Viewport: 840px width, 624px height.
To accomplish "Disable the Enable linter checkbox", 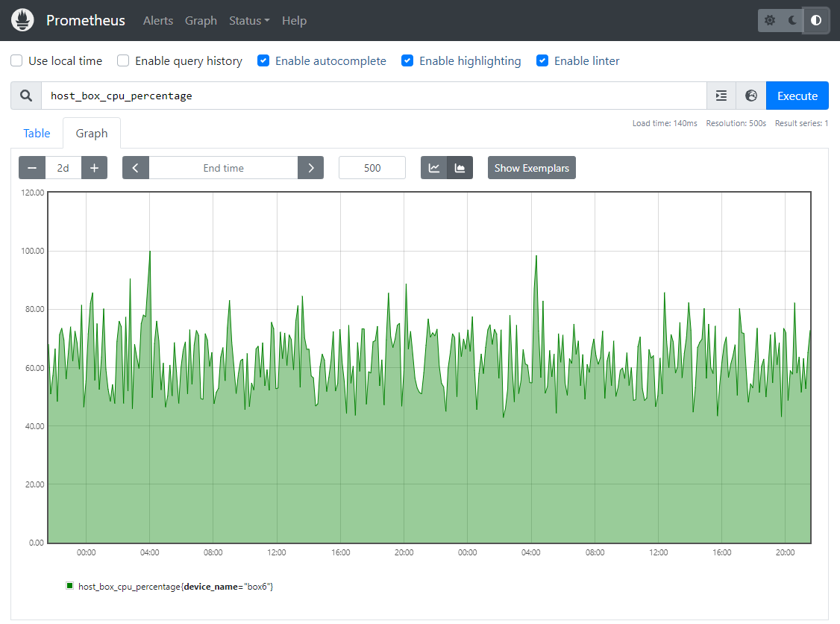I will pyautogui.click(x=542, y=60).
